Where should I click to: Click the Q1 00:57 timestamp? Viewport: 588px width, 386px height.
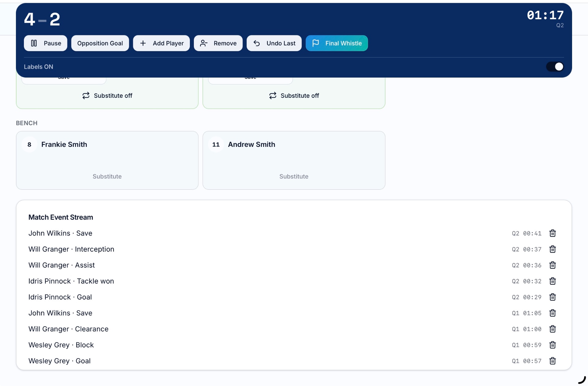click(x=526, y=361)
